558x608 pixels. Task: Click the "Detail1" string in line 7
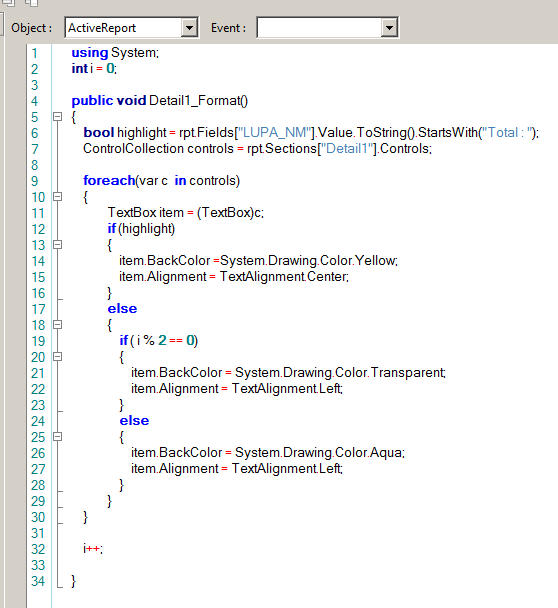[347, 149]
